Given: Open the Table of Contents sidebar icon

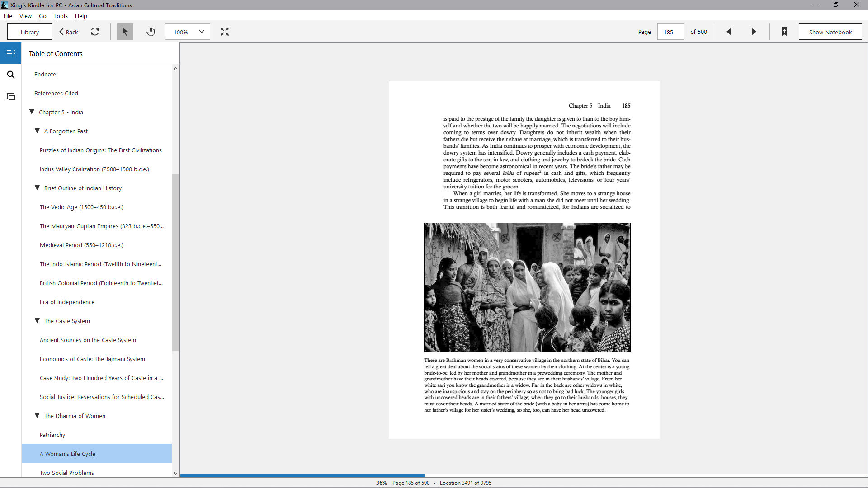Looking at the screenshot, I should click(11, 53).
